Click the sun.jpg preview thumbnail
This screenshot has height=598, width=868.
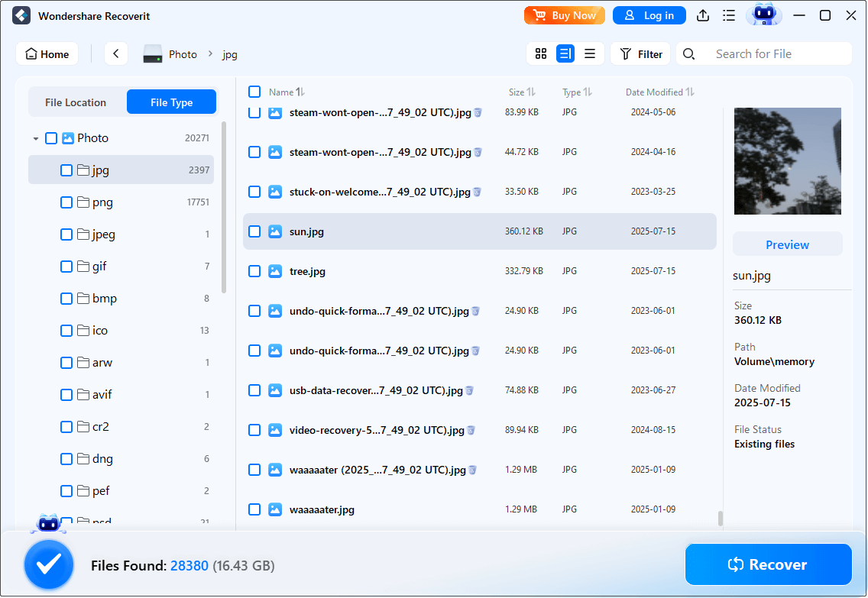pos(787,161)
